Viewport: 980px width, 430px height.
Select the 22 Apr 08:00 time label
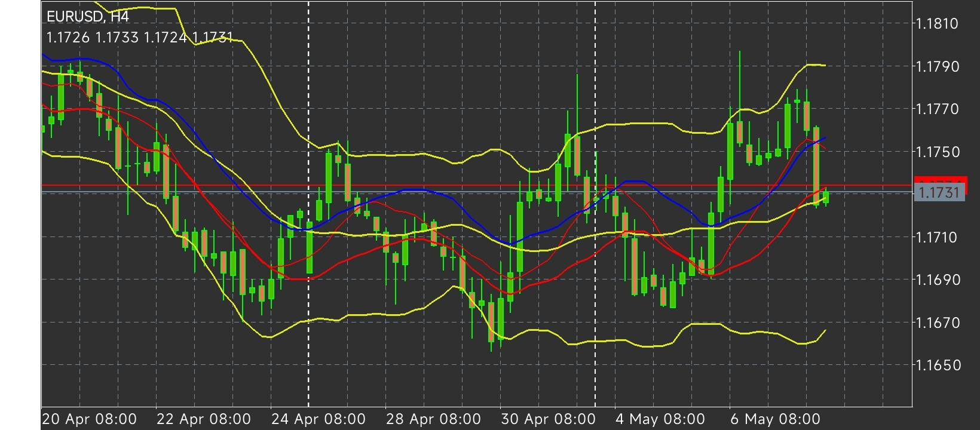pos(204,419)
